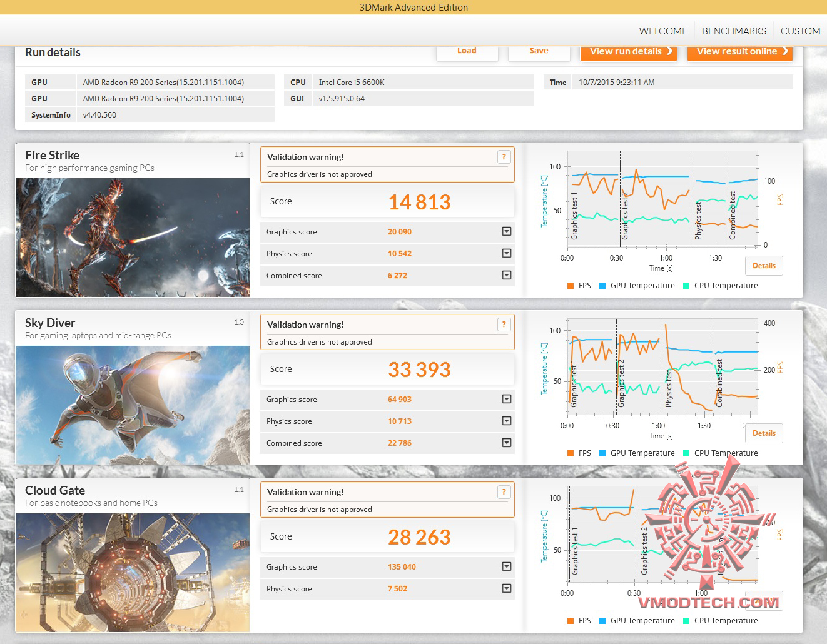
Task: Click orange FPS legend swatch in Fire Strike chart
Action: click(571, 286)
